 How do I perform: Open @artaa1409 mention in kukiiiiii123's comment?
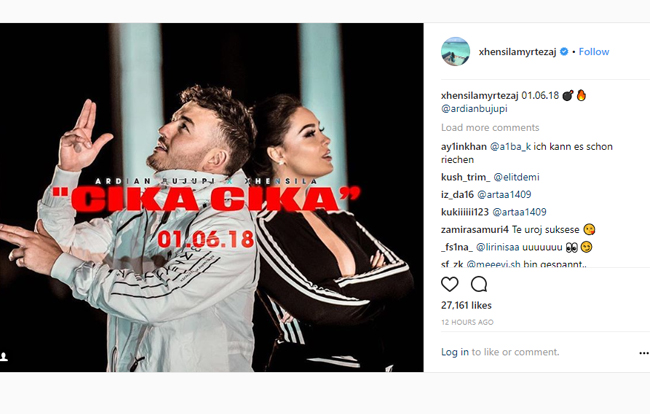(x=519, y=212)
